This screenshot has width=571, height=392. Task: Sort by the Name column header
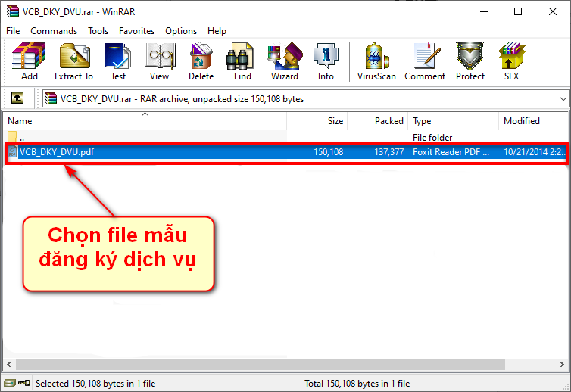[145, 121]
